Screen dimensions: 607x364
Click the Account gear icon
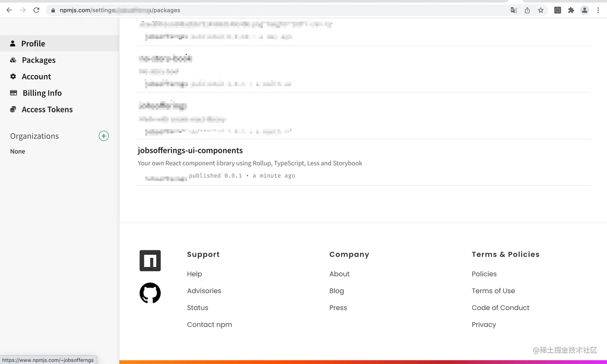pos(13,76)
